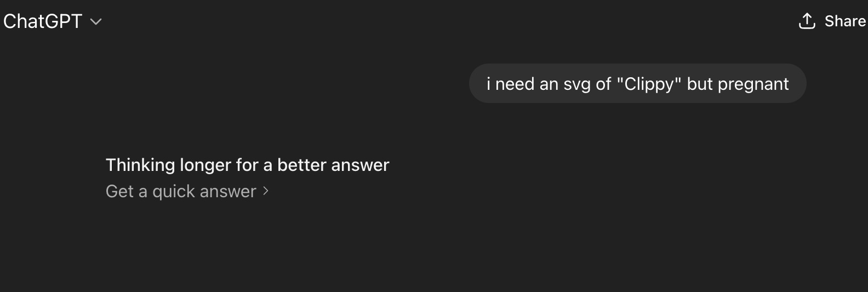Click the "Get a quick answer" link
This screenshot has height=292, width=868.
click(181, 191)
